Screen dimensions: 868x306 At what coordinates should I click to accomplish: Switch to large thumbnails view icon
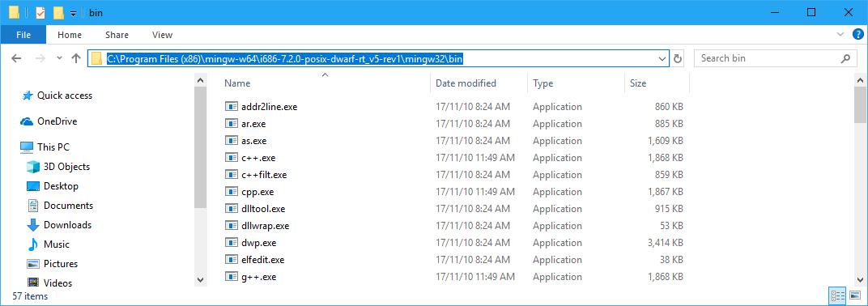(x=855, y=295)
